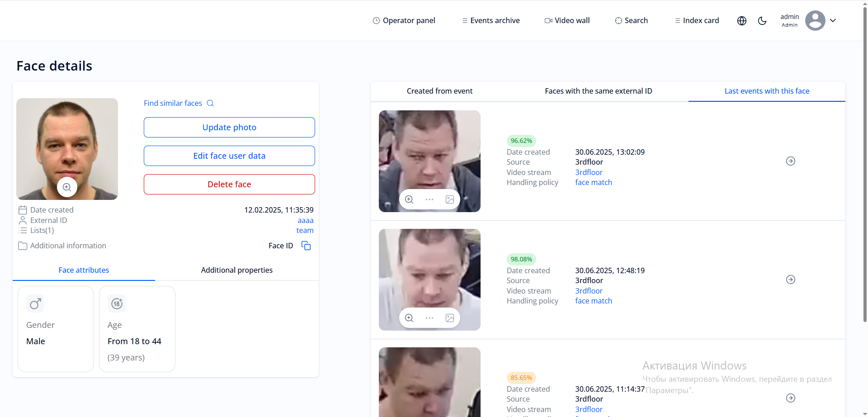Show full image for first event photo
The image size is (868, 417).
click(450, 199)
